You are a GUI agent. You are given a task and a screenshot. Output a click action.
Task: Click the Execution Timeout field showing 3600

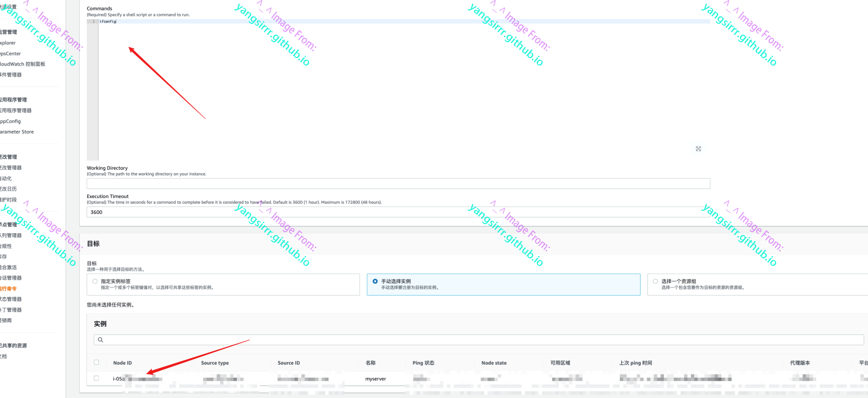point(398,212)
